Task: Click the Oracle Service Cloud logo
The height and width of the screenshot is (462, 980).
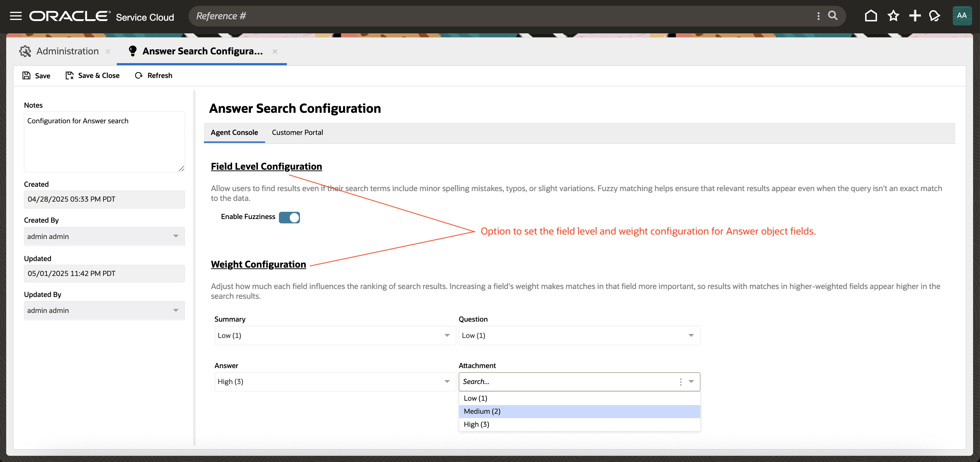Action: (102, 16)
